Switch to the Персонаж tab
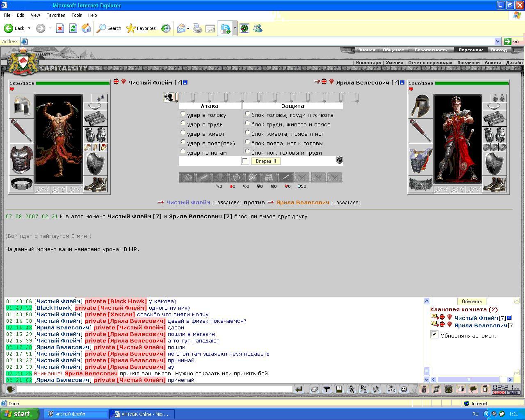 pyautogui.click(x=470, y=50)
